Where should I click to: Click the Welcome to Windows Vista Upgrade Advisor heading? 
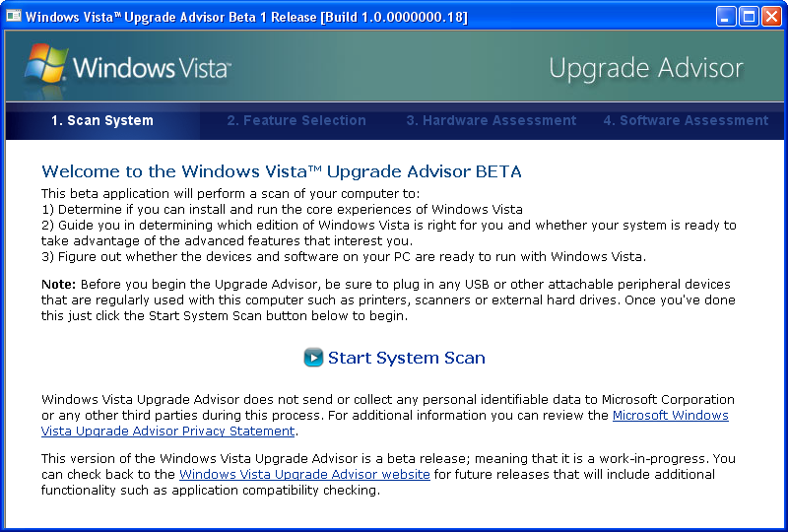282,171
